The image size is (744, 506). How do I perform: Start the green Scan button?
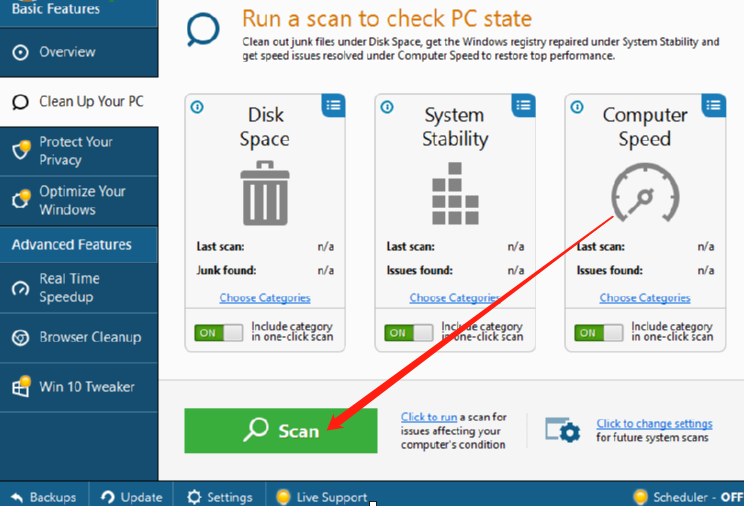281,431
